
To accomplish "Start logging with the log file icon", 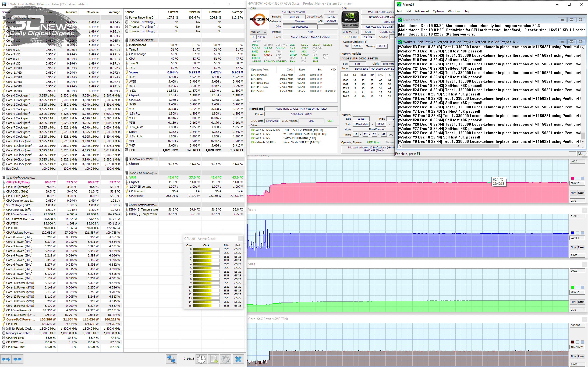I will click(214, 359).
